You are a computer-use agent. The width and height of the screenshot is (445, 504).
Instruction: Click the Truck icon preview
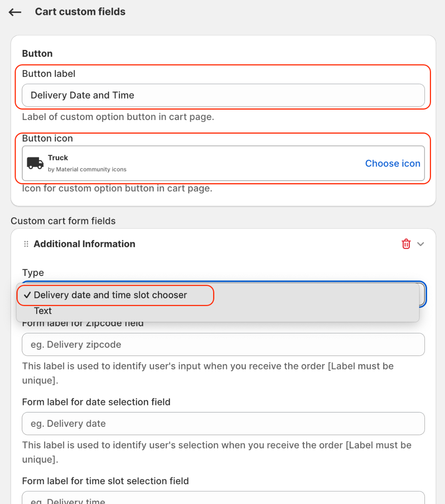click(35, 163)
